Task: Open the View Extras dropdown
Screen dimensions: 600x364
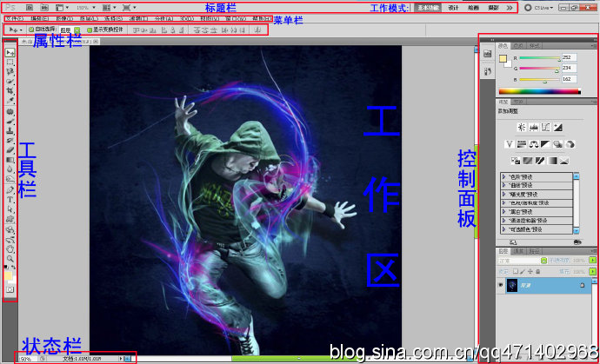Action: [x=62, y=7]
